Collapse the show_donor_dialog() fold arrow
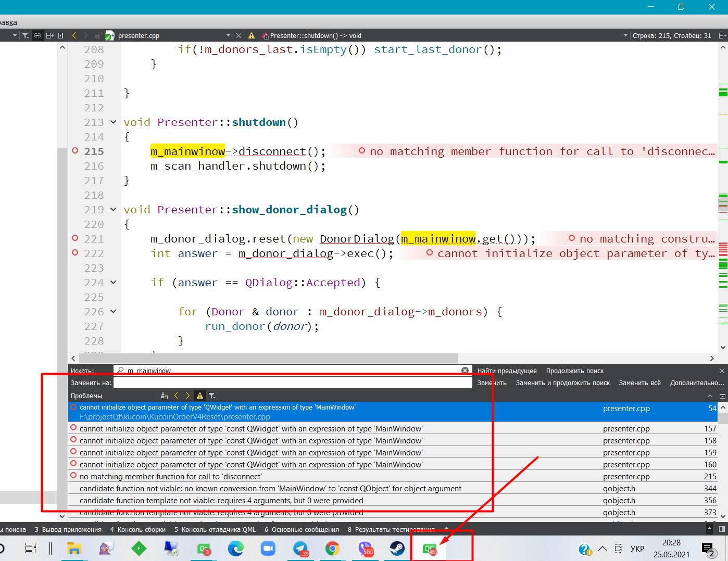The height and width of the screenshot is (561, 728). coord(113,210)
